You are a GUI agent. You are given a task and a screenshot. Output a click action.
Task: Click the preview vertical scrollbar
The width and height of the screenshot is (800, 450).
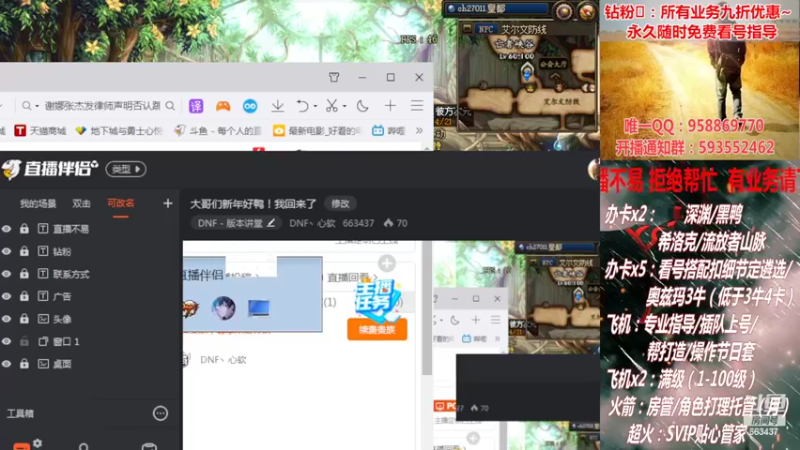(x=427, y=309)
